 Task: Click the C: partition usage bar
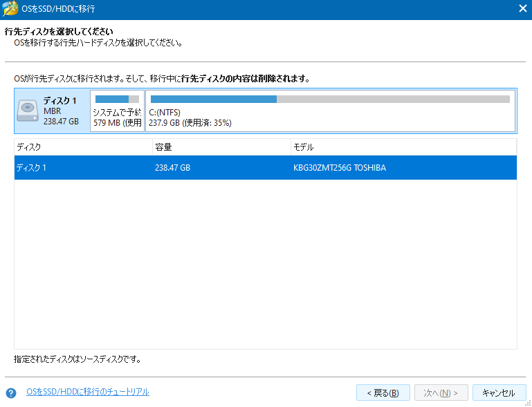[x=329, y=100]
